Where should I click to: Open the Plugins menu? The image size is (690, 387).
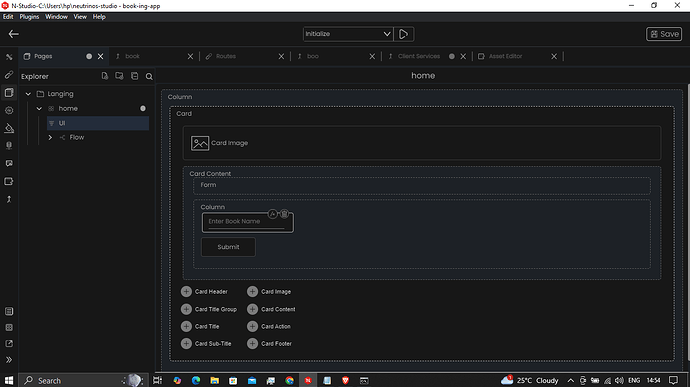tap(29, 17)
